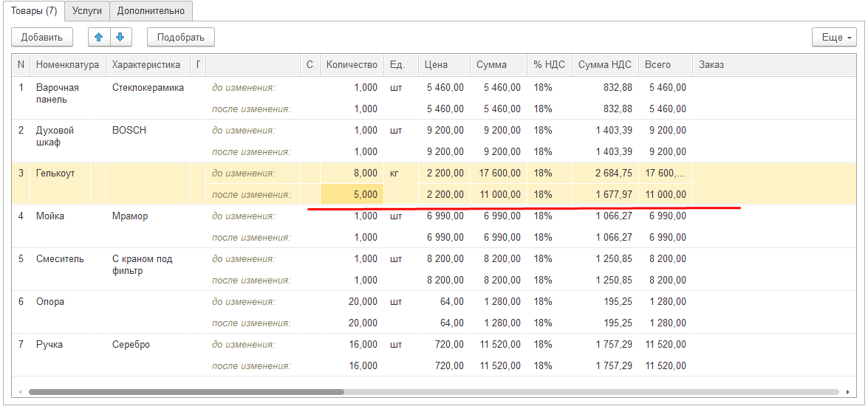Click the Заказ column header
Image resolution: width=868 pixels, height=409 pixels.
point(774,65)
